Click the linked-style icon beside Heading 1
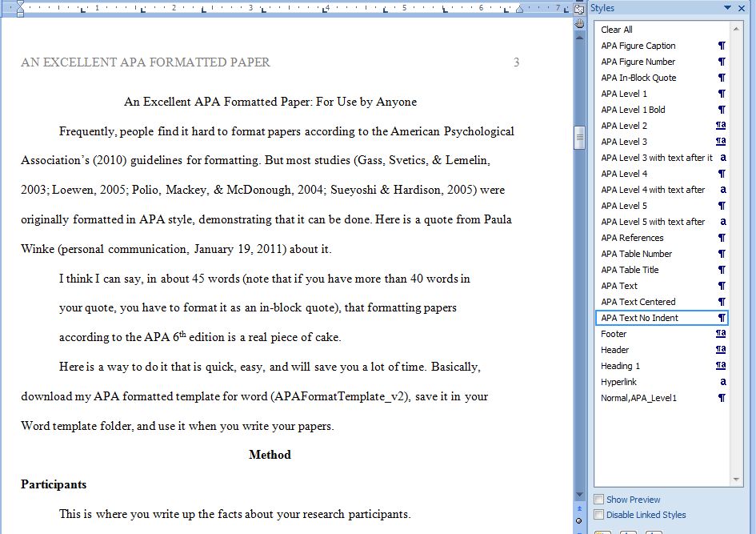Image resolution: width=756 pixels, height=534 pixels. click(x=721, y=366)
